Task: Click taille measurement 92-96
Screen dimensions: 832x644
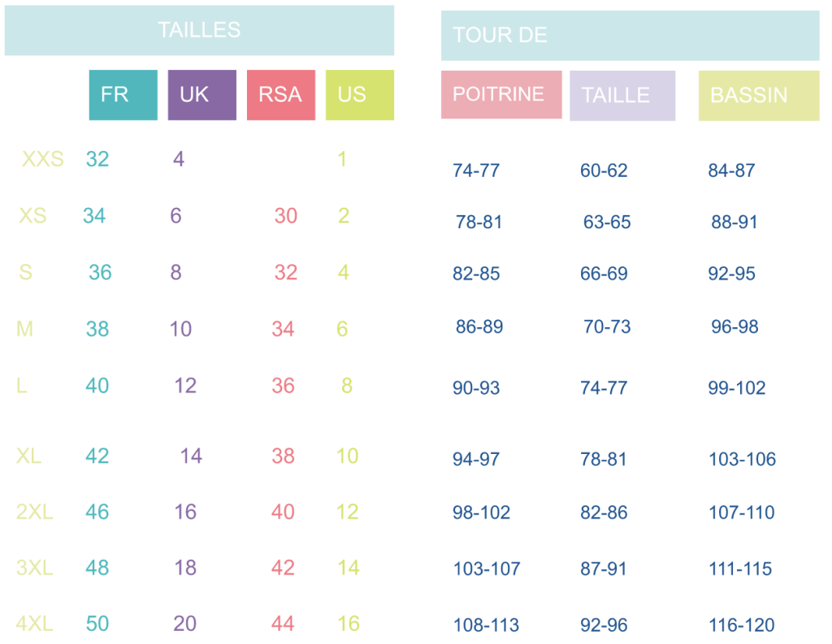Action: pyautogui.click(x=603, y=625)
